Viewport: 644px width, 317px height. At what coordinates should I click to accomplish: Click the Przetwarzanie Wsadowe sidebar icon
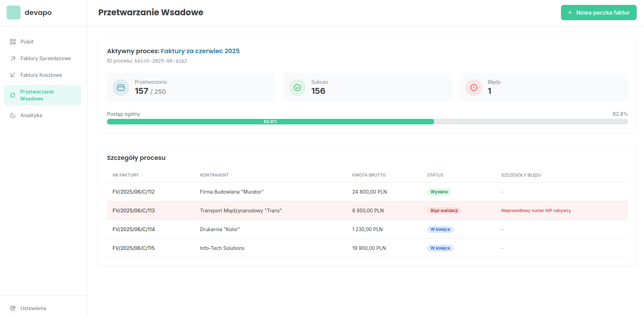[13, 95]
